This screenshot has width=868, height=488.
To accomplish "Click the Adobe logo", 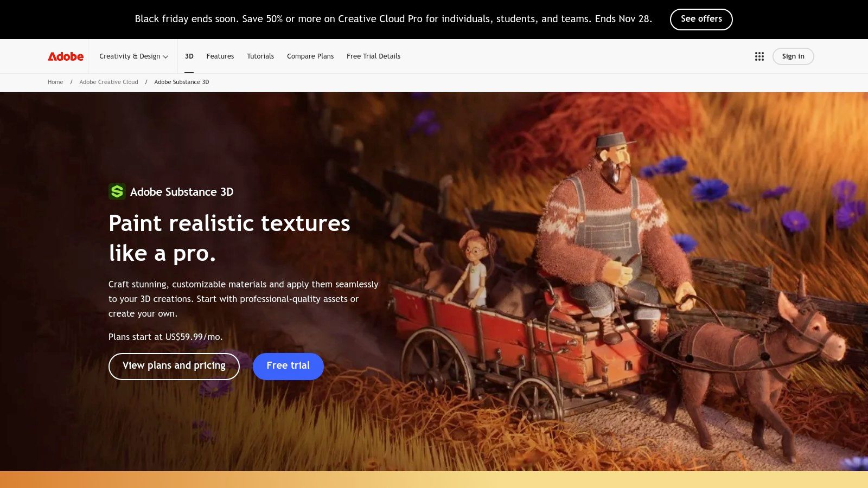I will [x=65, y=56].
